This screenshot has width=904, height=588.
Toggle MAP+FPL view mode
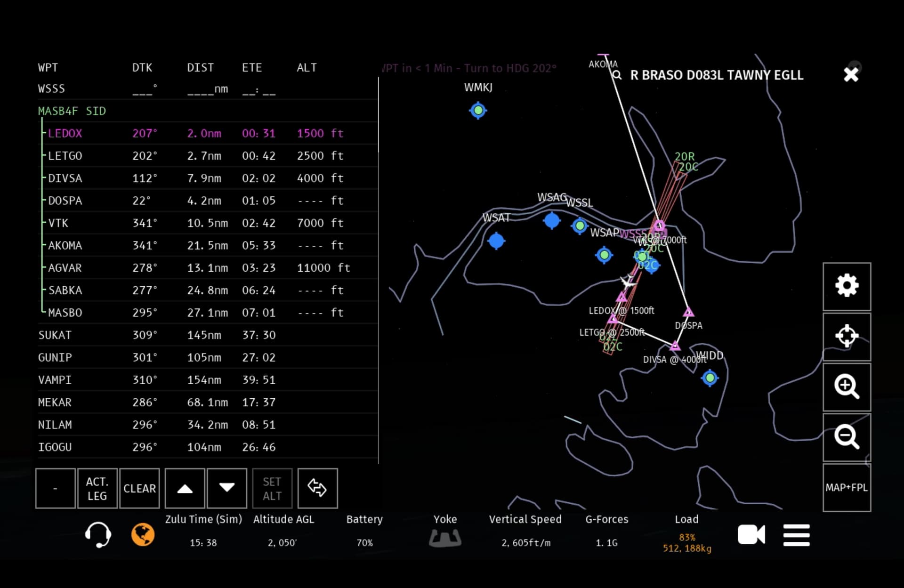pos(847,488)
